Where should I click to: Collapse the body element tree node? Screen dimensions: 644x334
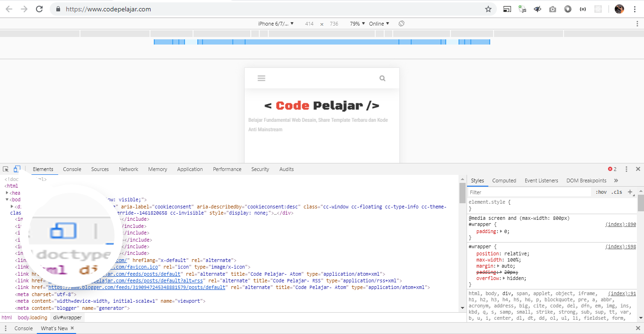tap(7, 200)
